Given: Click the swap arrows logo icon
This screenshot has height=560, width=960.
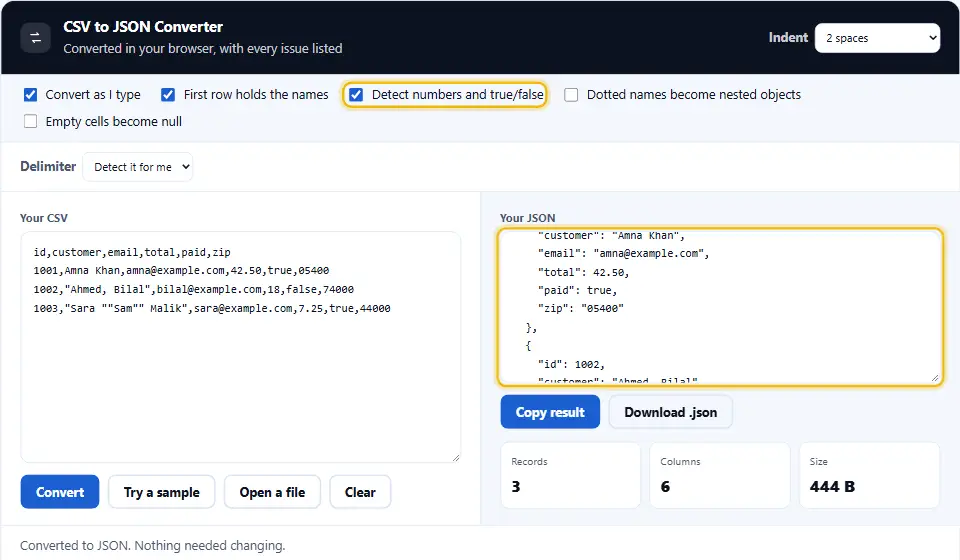Looking at the screenshot, I should [x=36, y=38].
